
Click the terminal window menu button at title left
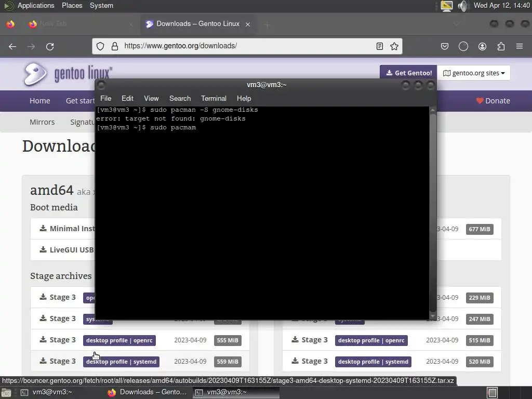click(101, 85)
